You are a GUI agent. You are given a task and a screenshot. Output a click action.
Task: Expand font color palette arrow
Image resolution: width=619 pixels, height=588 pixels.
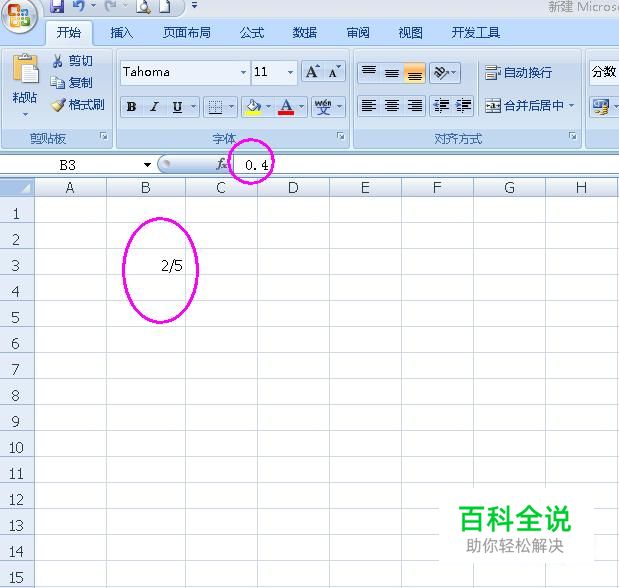[302, 107]
